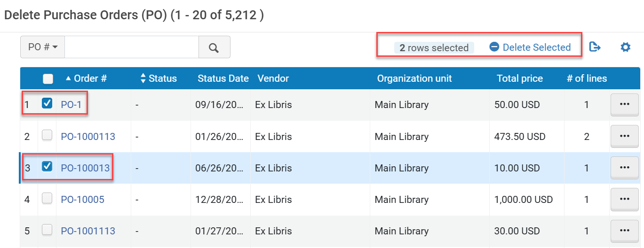Open table settings gear icon
The image size is (644, 248).
pos(625,47)
